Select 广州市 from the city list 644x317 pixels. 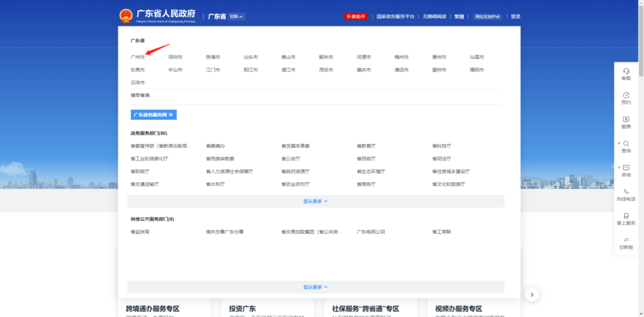point(138,57)
